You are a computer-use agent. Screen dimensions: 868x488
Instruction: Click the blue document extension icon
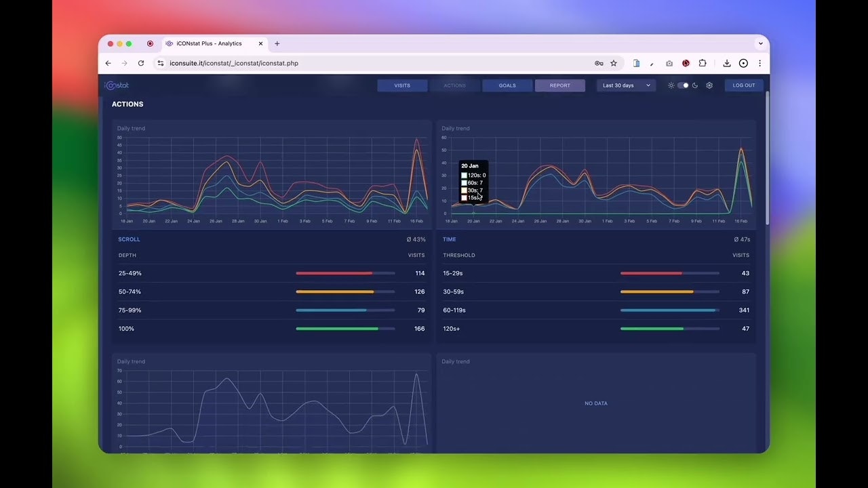coord(636,63)
